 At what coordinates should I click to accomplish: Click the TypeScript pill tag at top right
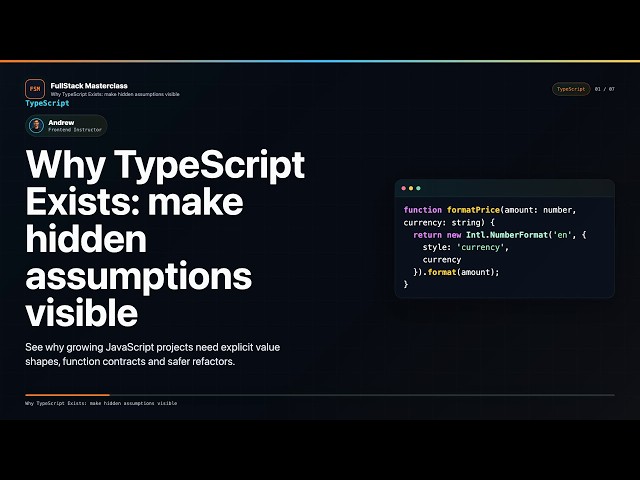click(x=571, y=89)
